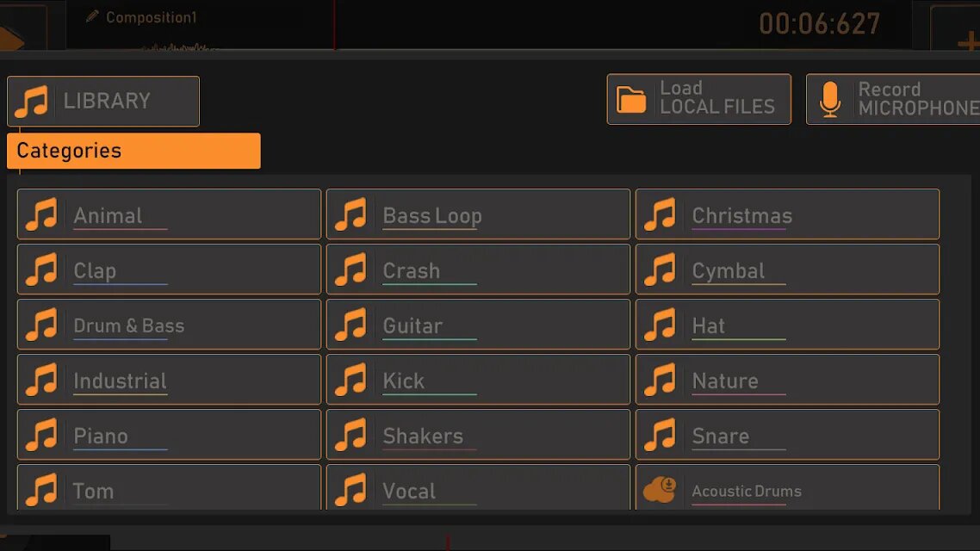Click the Shakers label text
Screen dimensions: 980x551
coord(423,436)
